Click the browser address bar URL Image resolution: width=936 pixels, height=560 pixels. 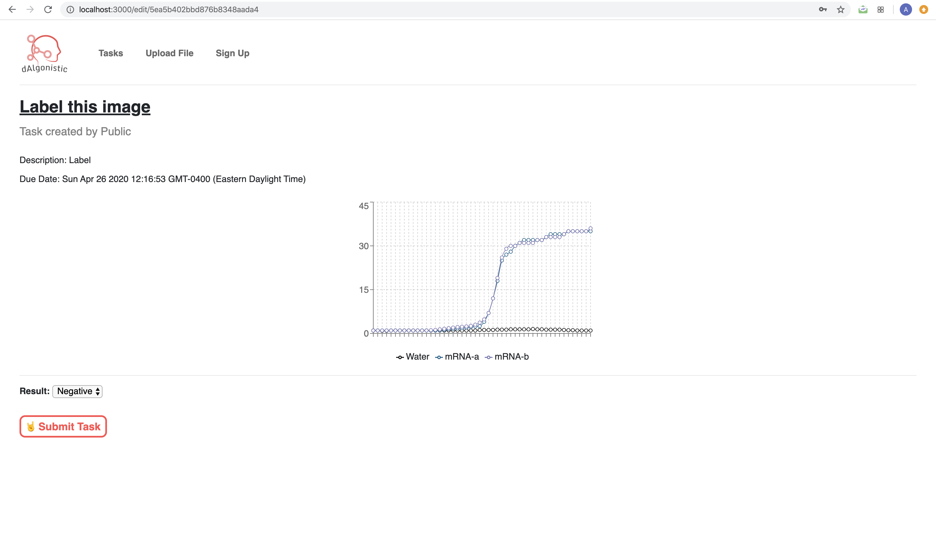point(169,9)
